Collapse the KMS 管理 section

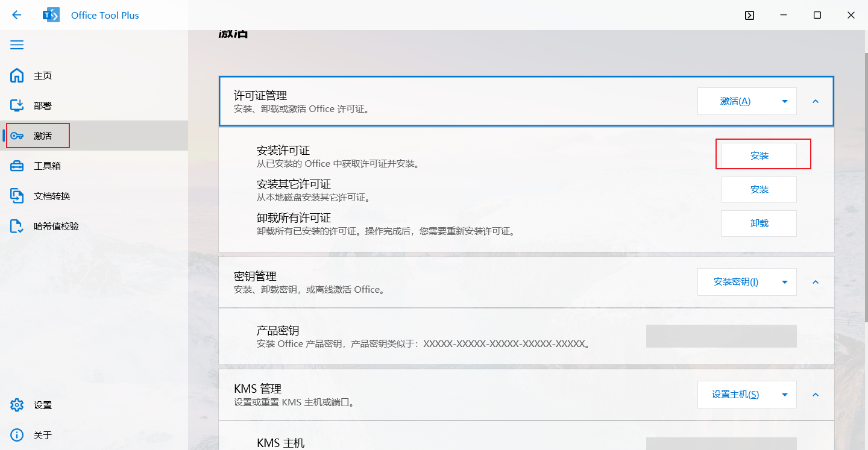[x=816, y=395]
